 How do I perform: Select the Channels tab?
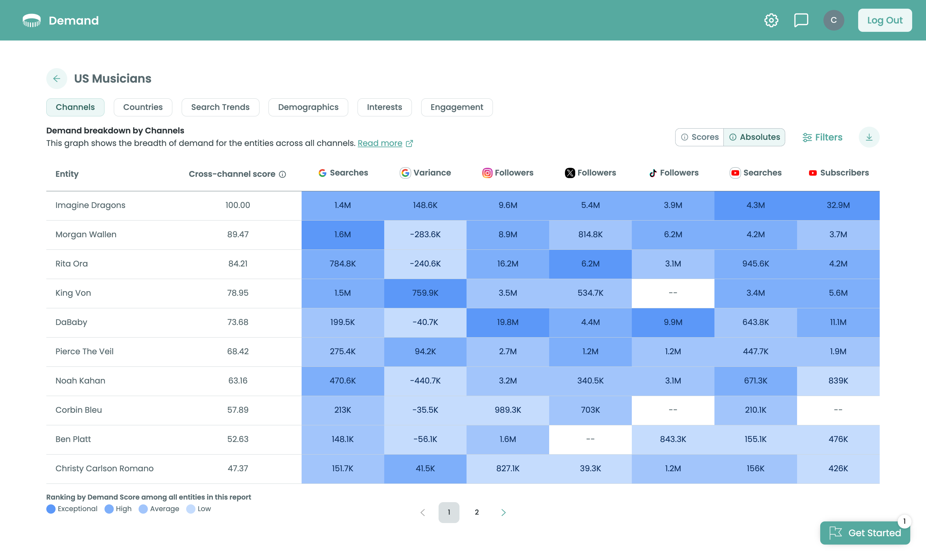coord(75,107)
